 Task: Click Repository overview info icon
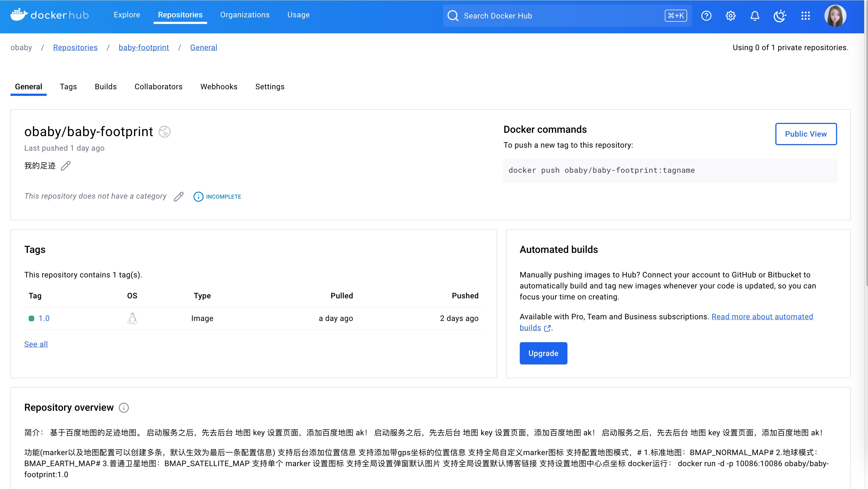pyautogui.click(x=124, y=407)
